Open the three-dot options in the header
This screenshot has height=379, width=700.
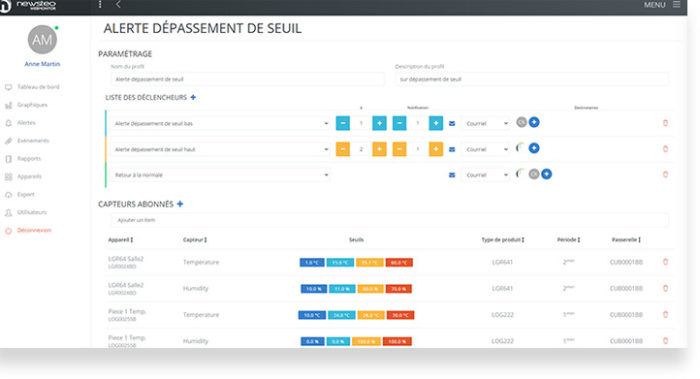(x=100, y=4)
